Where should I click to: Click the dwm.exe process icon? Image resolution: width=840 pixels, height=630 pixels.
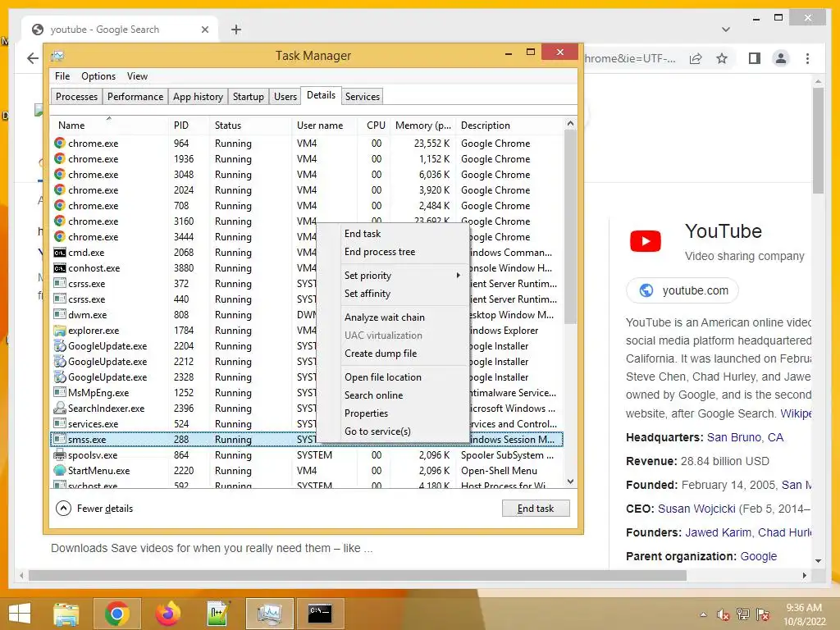click(59, 315)
